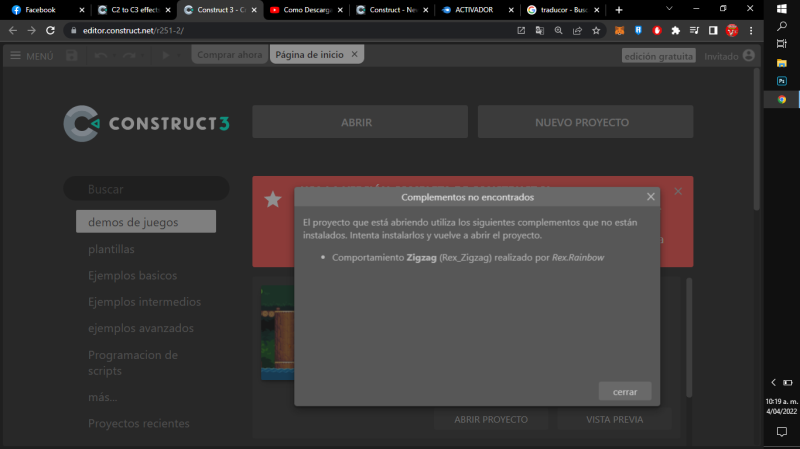Select demos de juegos category
This screenshot has height=449, width=800.
[x=146, y=221]
